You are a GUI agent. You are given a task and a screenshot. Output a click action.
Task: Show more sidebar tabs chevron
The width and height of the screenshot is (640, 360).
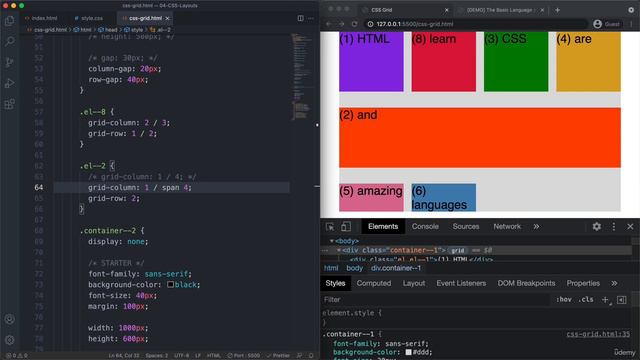614,283
